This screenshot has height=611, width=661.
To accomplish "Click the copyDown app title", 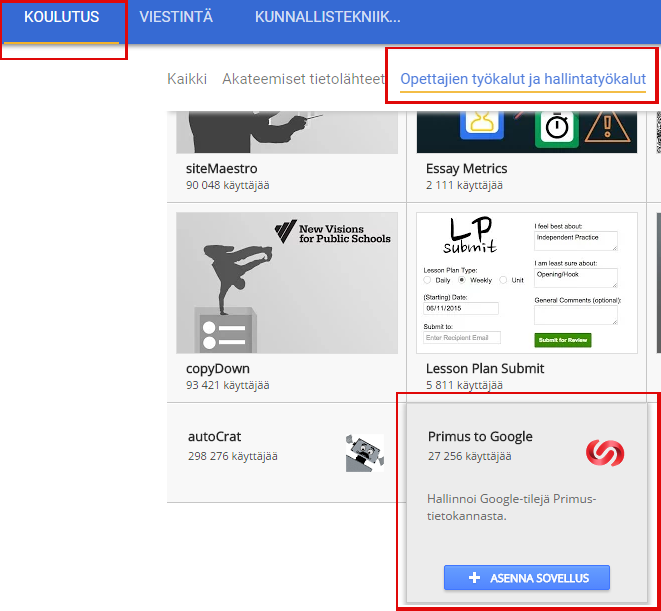I will 218,369.
